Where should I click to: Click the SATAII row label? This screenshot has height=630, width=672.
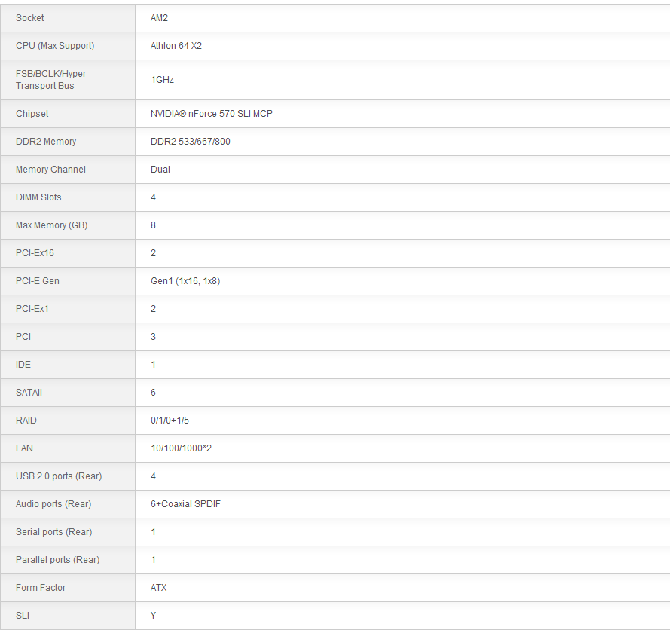point(29,393)
